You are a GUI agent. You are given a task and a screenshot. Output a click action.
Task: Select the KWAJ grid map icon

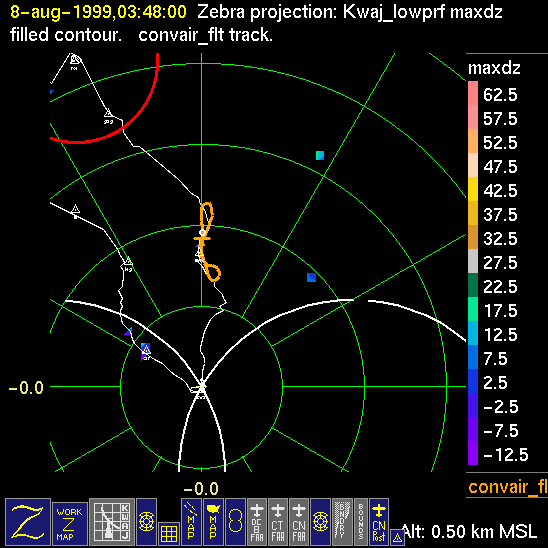click(x=112, y=522)
